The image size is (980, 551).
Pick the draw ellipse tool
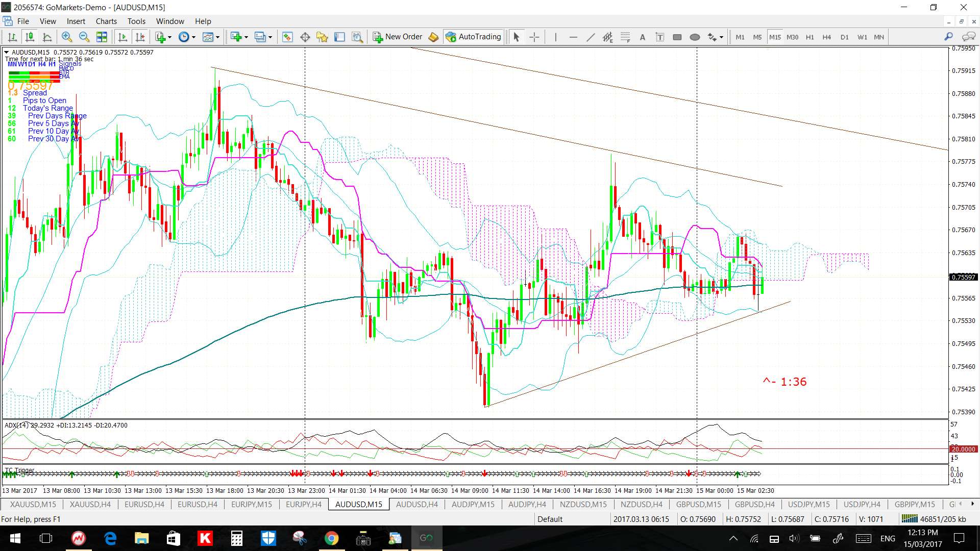pyautogui.click(x=694, y=37)
